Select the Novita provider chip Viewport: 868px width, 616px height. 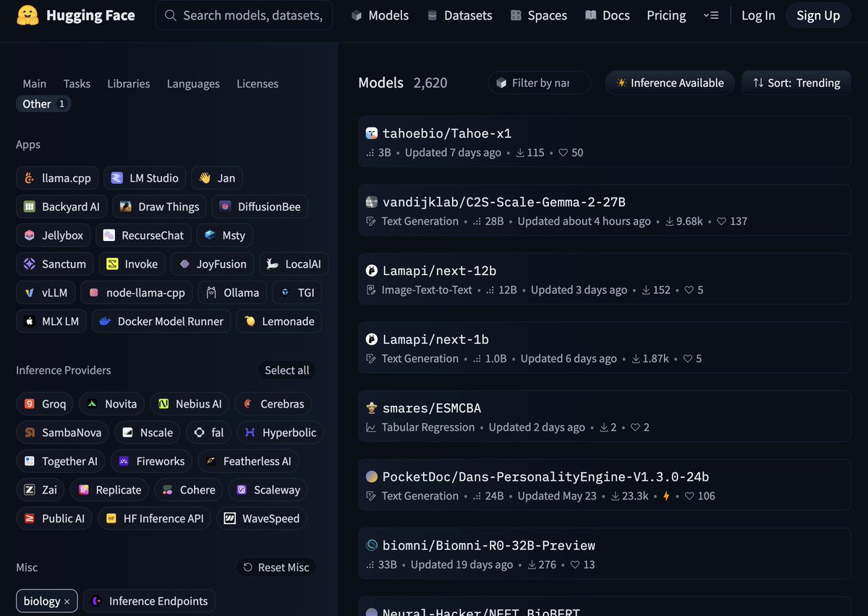[112, 404]
